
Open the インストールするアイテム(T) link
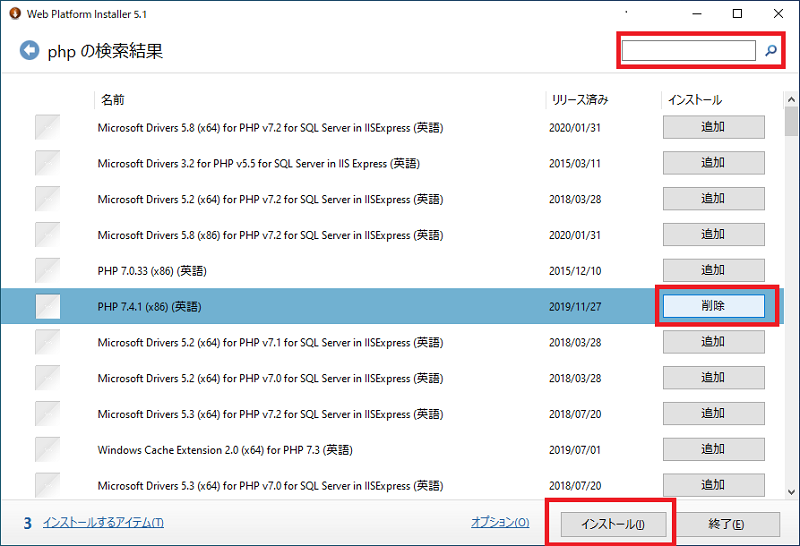[103, 522]
